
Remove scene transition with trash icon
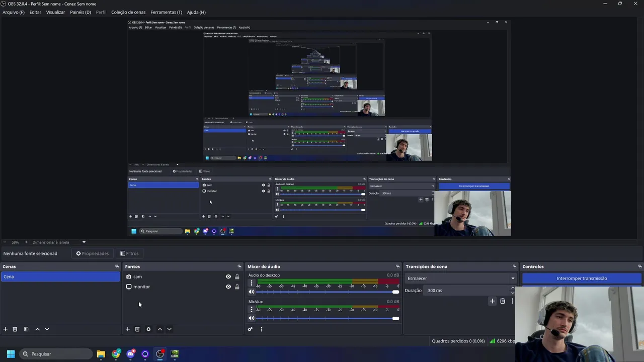[x=503, y=301]
